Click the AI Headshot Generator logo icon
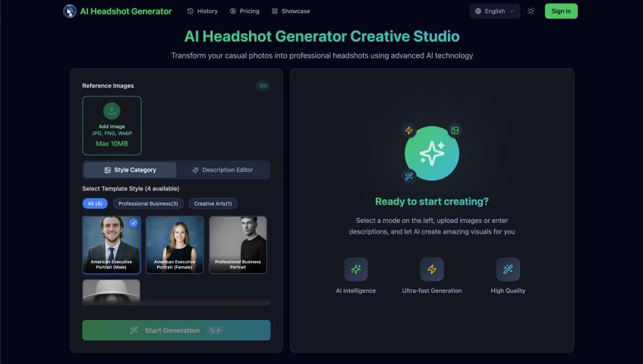Image resolution: width=643 pixels, height=364 pixels. click(x=70, y=11)
